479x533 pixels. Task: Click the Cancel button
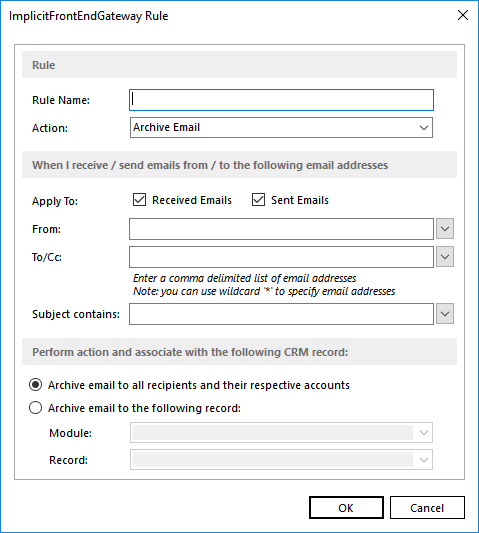tap(427, 508)
